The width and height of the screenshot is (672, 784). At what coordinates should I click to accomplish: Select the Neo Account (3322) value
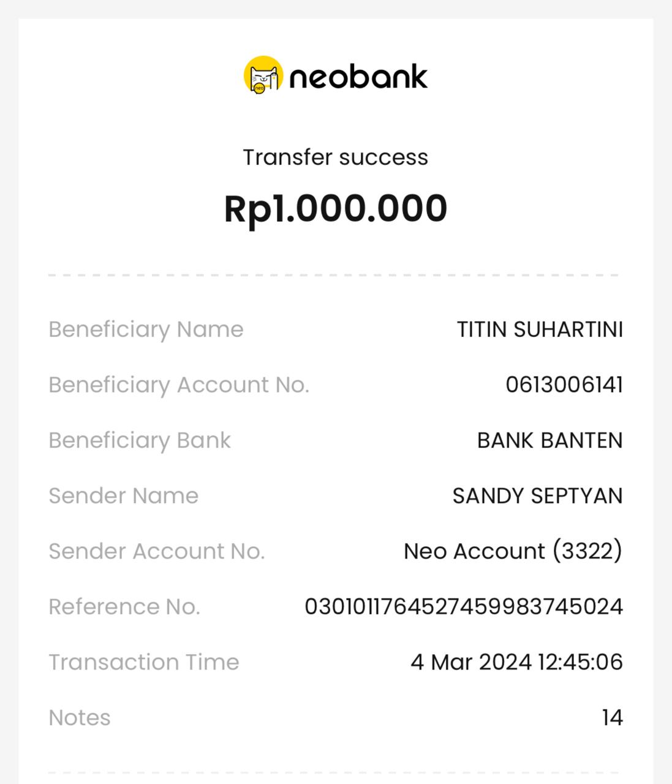(x=513, y=551)
